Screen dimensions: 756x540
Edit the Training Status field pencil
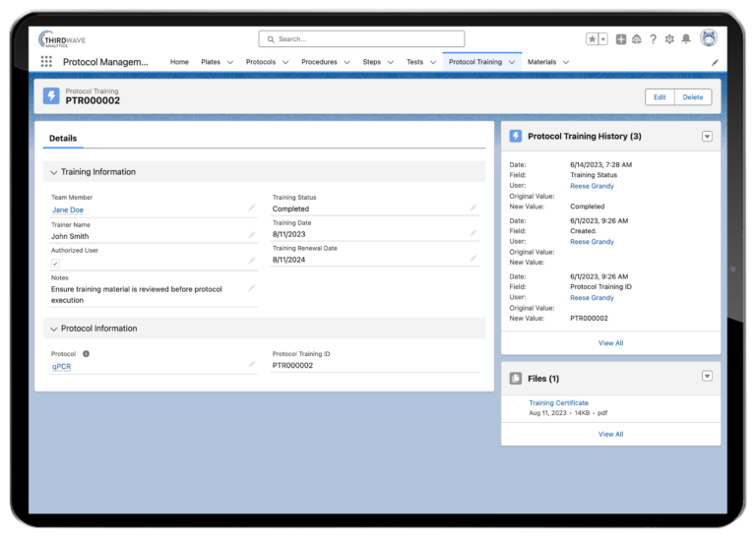click(x=473, y=208)
